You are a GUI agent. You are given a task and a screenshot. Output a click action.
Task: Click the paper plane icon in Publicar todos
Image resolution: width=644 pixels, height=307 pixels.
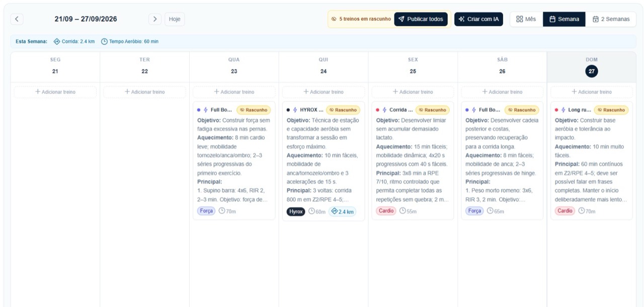[x=401, y=19]
